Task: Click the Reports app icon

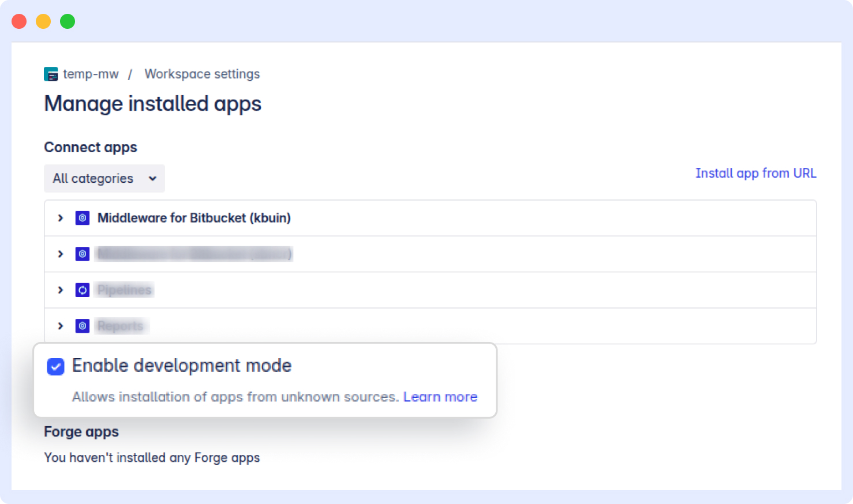Action: [83, 326]
